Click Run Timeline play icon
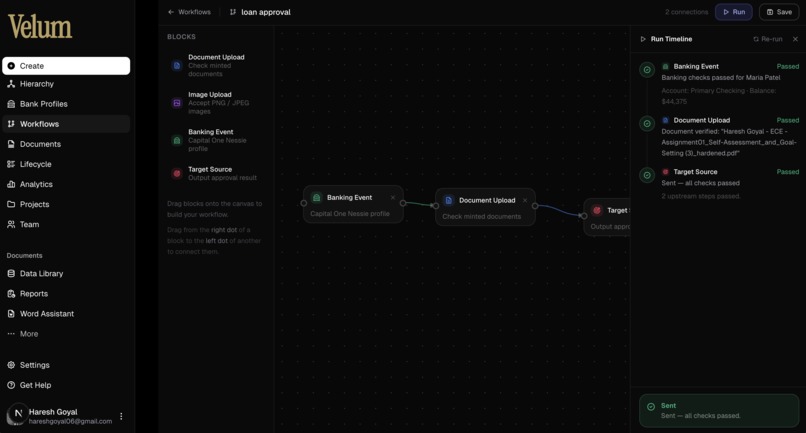806x433 pixels. 643,39
